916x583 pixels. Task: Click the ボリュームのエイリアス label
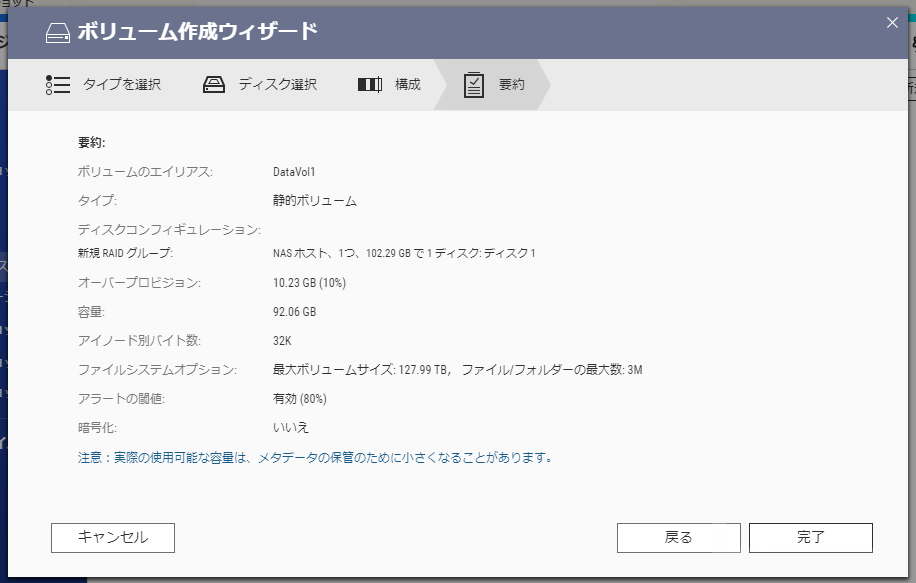pos(145,172)
